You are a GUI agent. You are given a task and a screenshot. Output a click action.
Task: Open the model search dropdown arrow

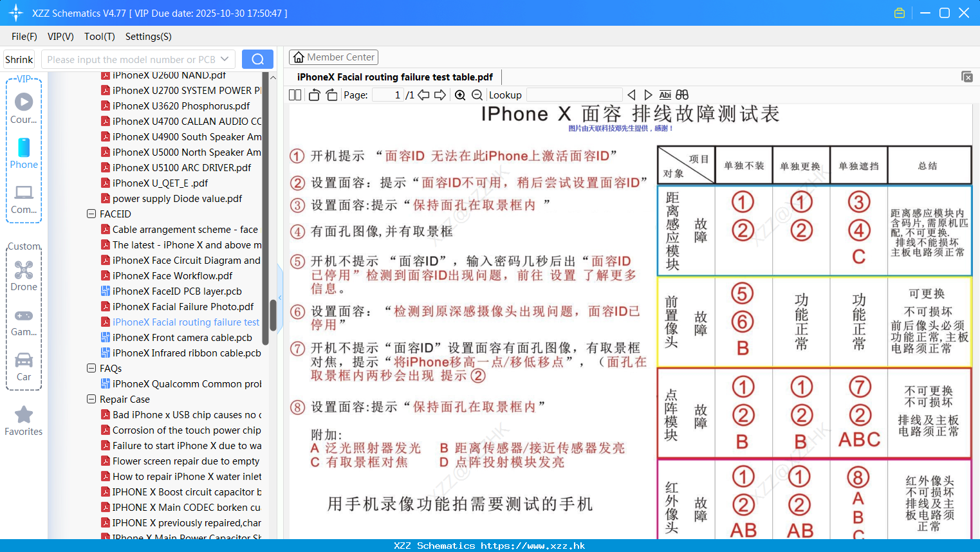tap(225, 59)
